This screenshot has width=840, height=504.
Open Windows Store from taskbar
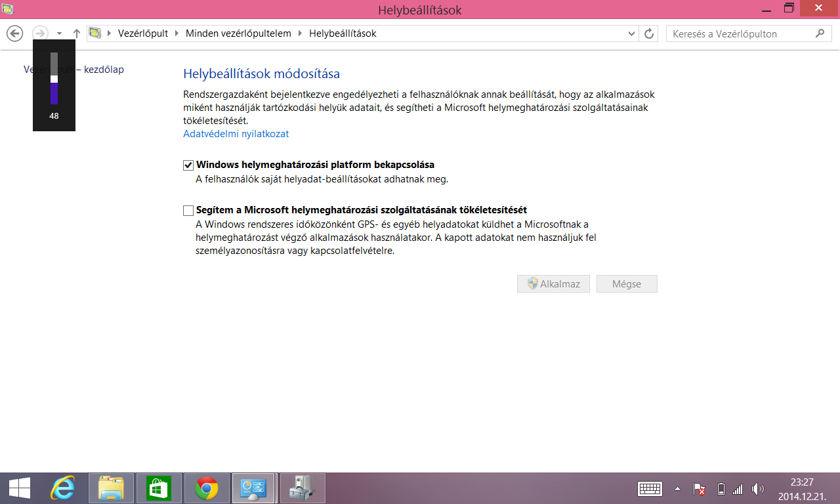coord(158,489)
